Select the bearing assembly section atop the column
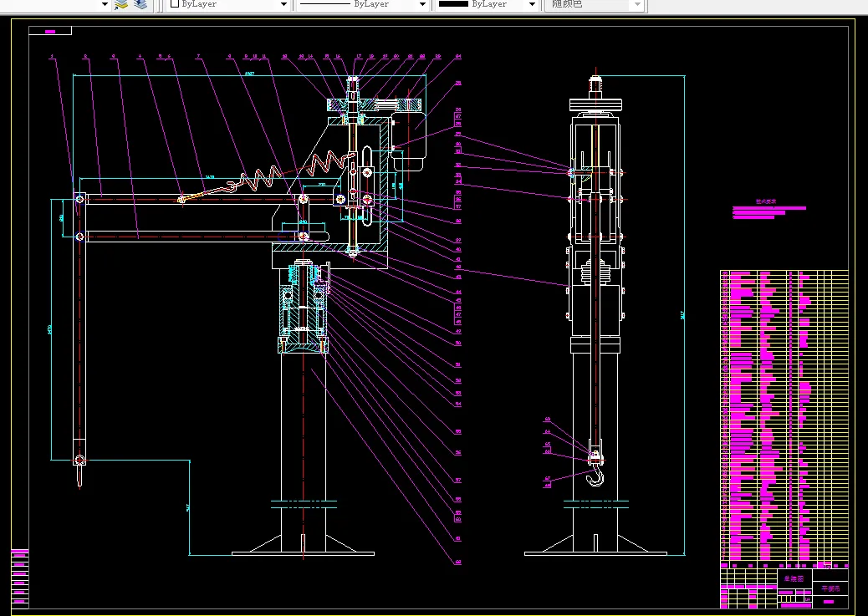Image resolution: width=868 pixels, height=616 pixels. [303, 309]
